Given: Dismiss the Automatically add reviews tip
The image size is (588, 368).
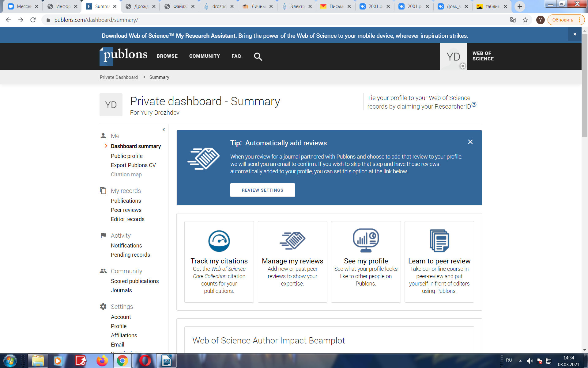Looking at the screenshot, I should 470,142.
